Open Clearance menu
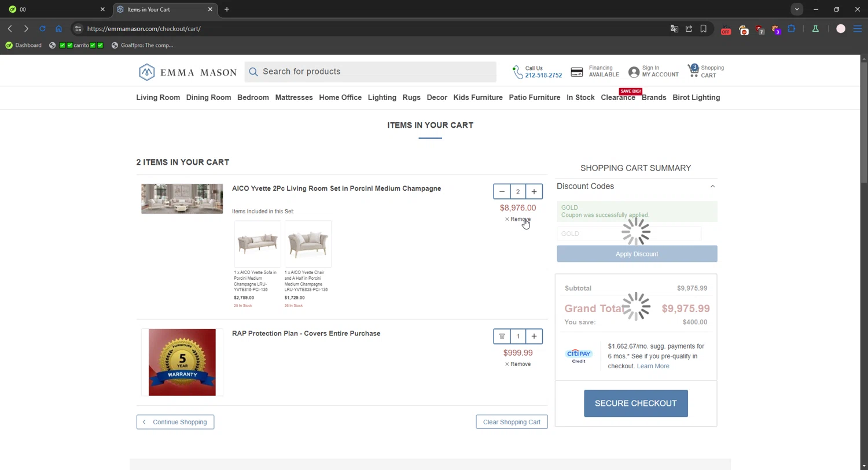The width and height of the screenshot is (868, 470). [x=618, y=97]
